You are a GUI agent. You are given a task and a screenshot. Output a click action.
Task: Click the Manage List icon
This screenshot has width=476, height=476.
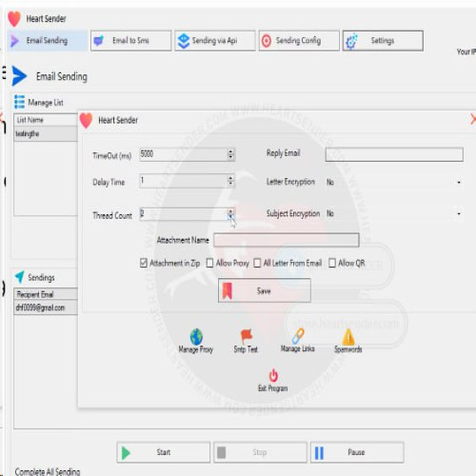point(19,102)
